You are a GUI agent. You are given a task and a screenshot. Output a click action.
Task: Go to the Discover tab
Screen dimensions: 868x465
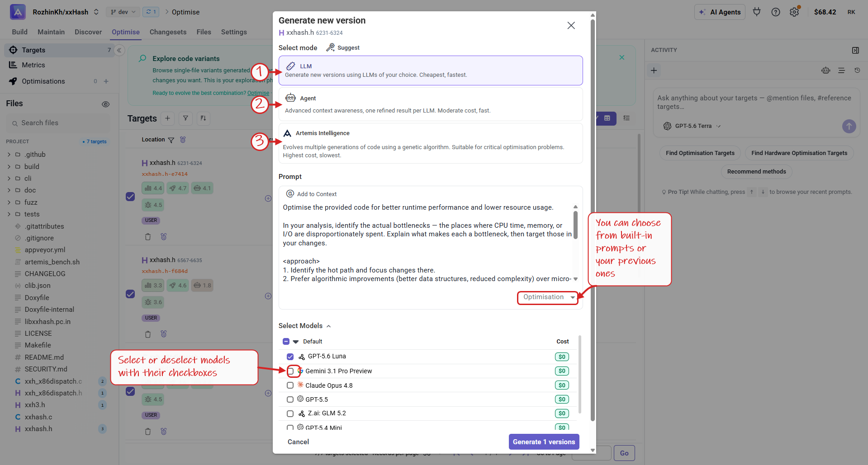click(x=88, y=32)
